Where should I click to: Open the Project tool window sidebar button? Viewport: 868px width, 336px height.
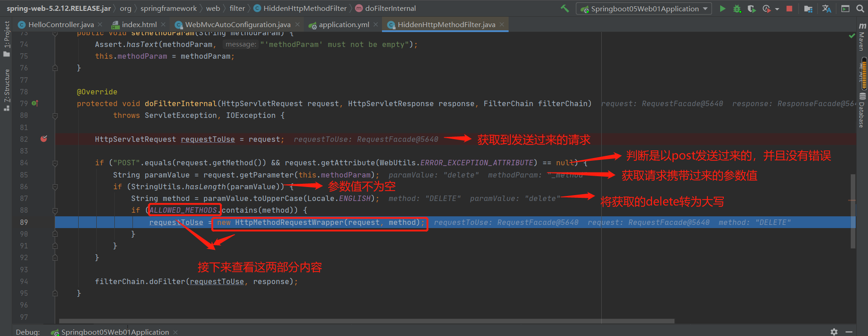[x=6, y=39]
